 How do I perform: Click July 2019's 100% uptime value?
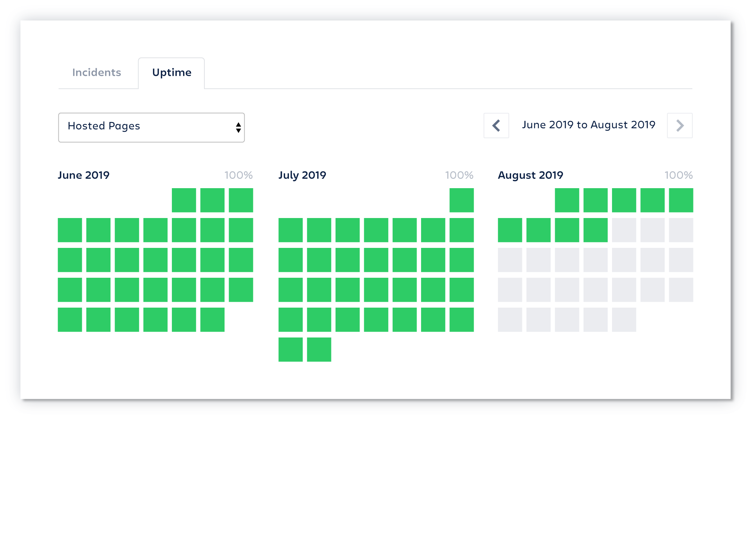coord(459,175)
